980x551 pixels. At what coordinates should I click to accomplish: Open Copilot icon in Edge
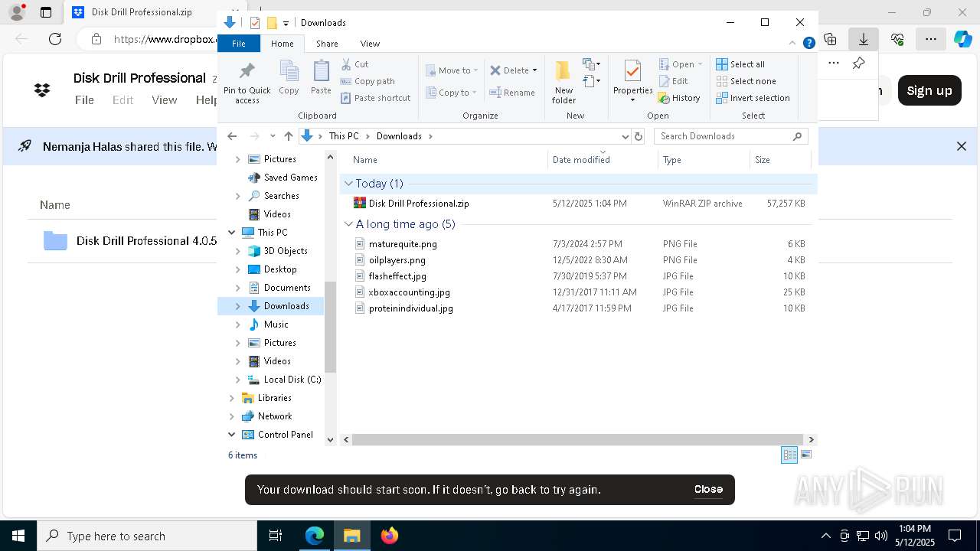pos(962,38)
